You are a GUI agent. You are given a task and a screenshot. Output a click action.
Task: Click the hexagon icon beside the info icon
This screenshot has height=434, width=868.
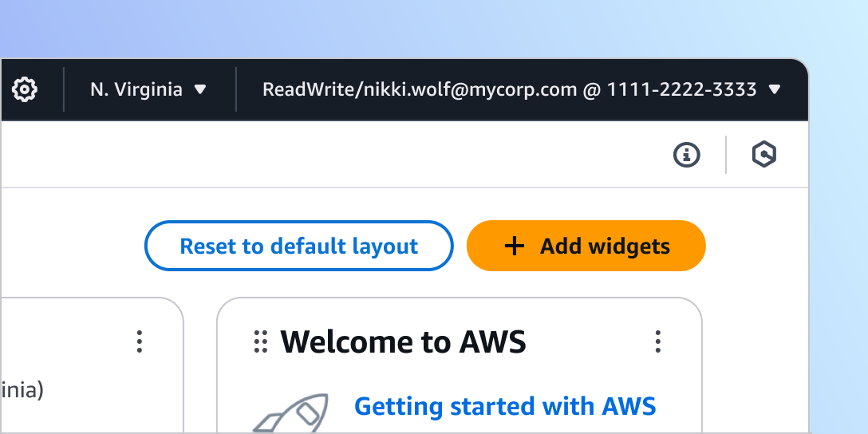[x=764, y=155]
